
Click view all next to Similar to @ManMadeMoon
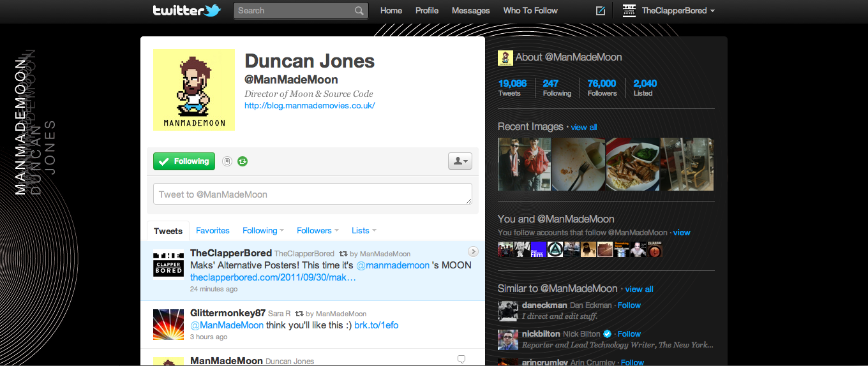[640, 289]
